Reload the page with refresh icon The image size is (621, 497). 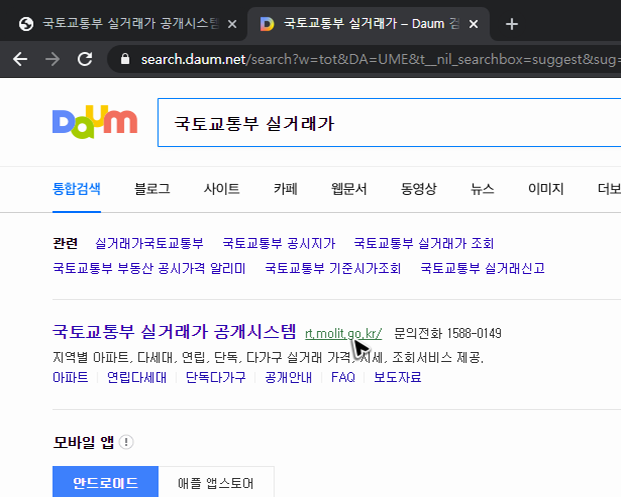coord(85,59)
